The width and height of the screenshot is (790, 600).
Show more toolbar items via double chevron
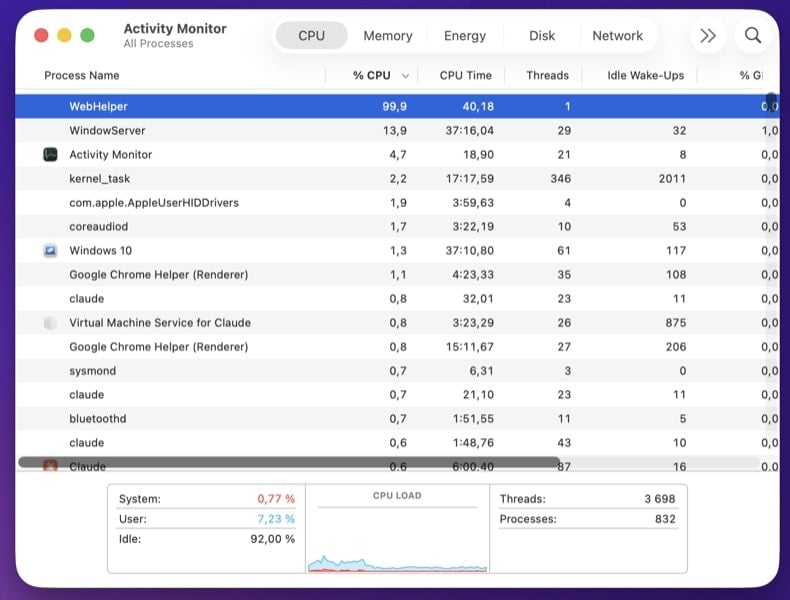tap(708, 35)
